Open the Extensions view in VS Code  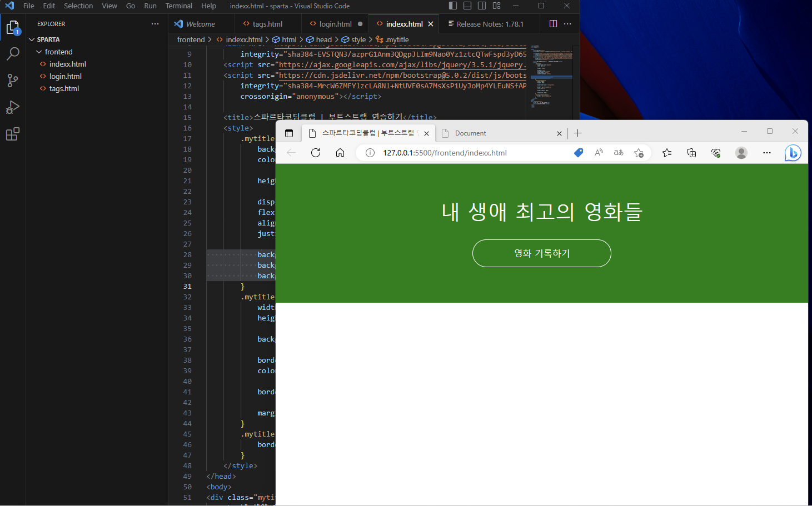click(x=13, y=134)
